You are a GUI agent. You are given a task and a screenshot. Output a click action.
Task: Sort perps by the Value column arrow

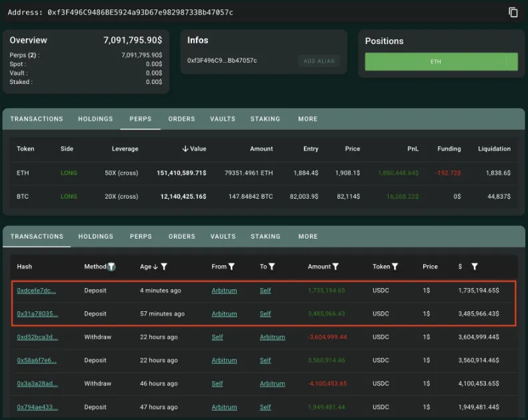coord(185,149)
